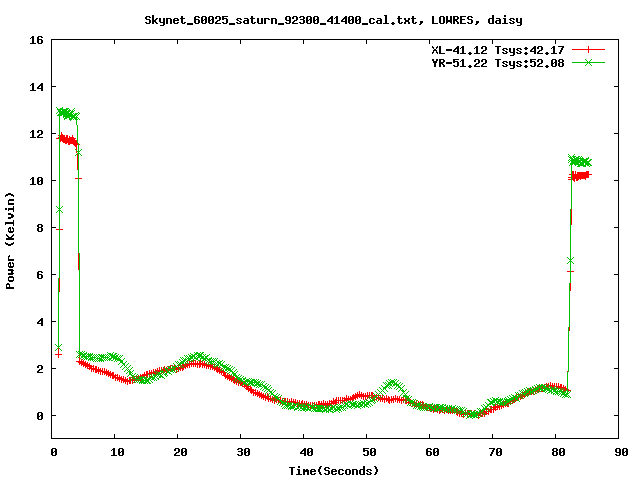The height and width of the screenshot is (480, 640).
Task: Click the y-axis tick label 12
Action: [36, 134]
